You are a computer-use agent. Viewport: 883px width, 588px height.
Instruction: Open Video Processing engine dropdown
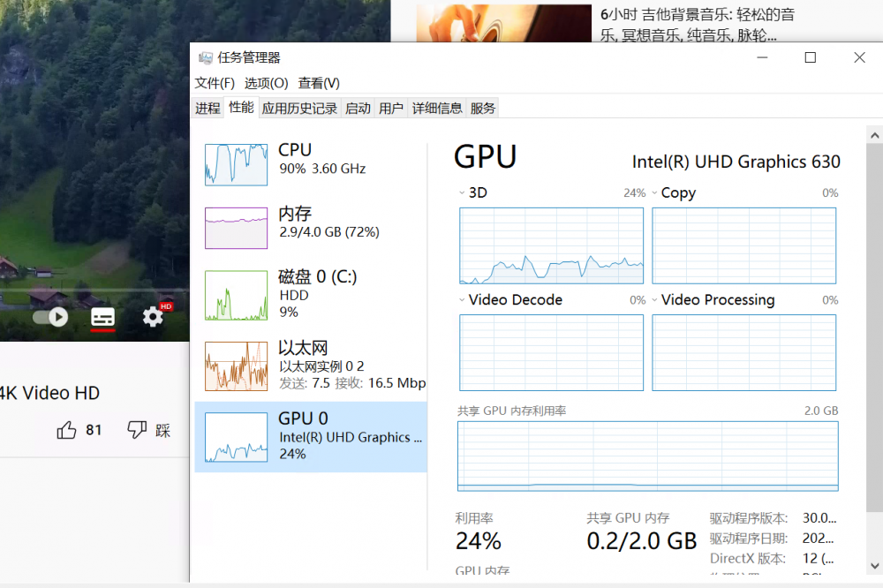pos(654,299)
